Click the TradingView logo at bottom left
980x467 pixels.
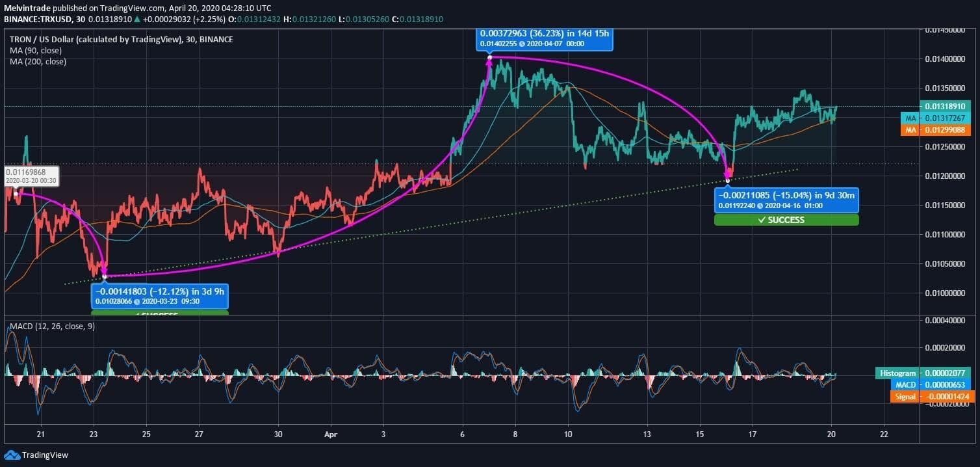point(29,456)
